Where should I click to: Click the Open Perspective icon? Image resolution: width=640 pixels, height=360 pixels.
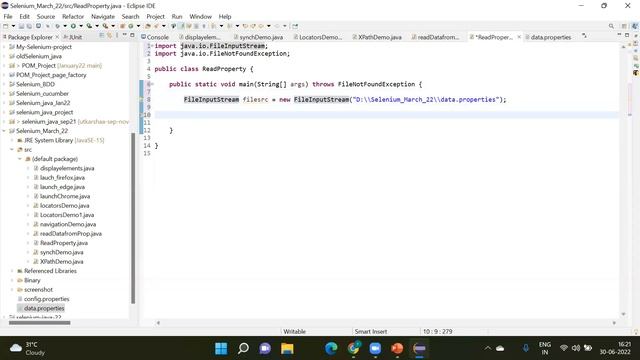click(x=624, y=26)
